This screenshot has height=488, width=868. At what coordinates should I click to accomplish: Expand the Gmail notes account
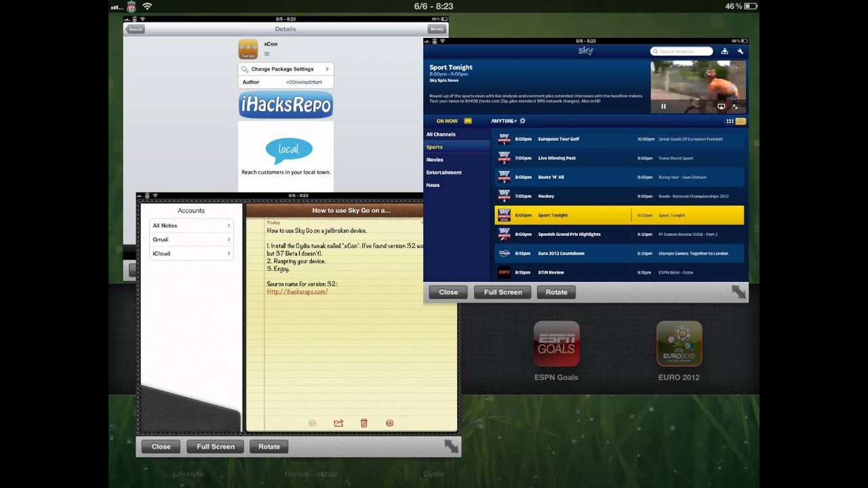point(191,239)
